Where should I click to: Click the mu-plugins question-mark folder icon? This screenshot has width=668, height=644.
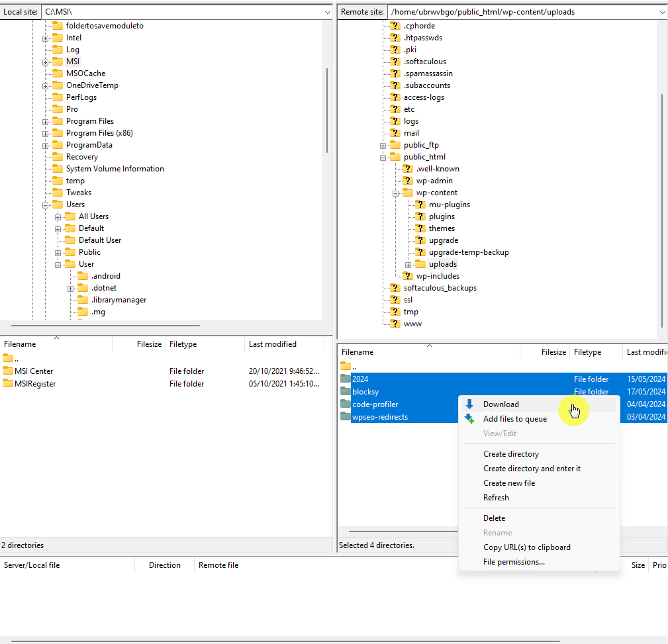(420, 205)
